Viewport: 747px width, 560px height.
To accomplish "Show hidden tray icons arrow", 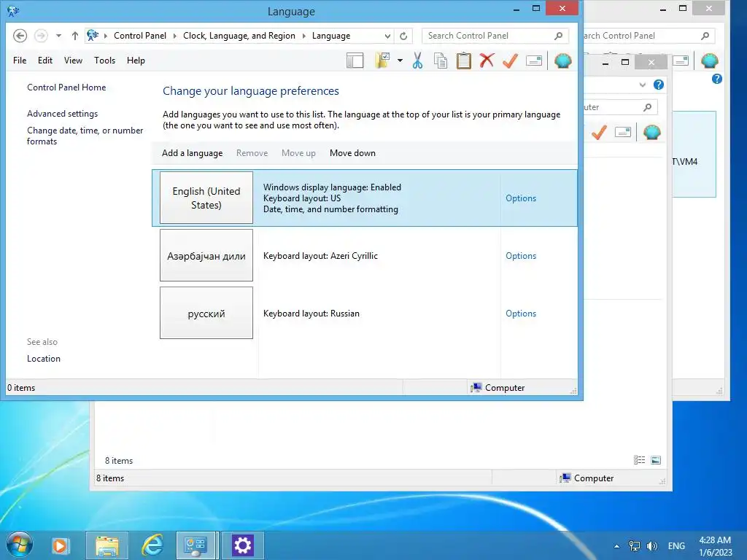I will [616, 545].
